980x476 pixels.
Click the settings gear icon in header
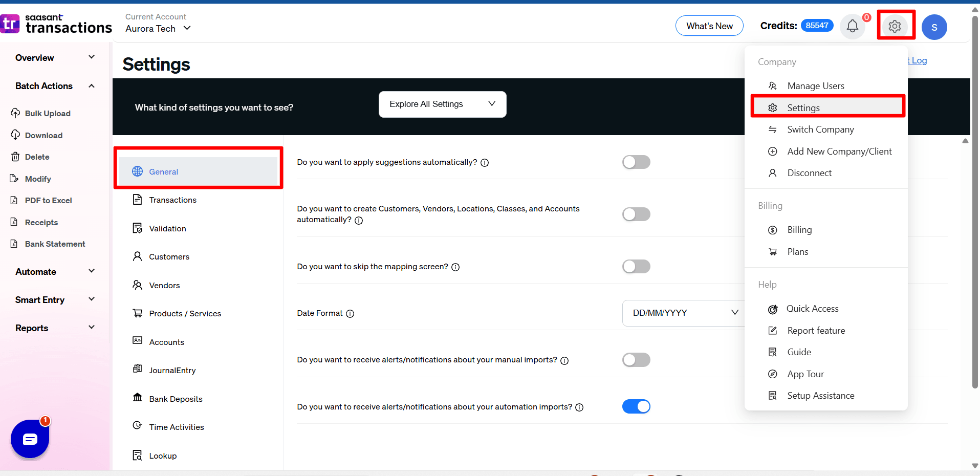coord(895,26)
